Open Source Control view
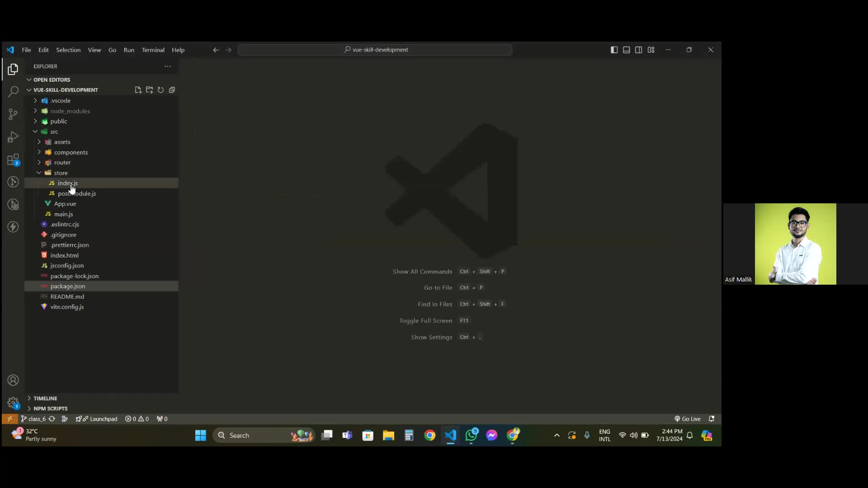The image size is (868, 488). click(x=13, y=114)
